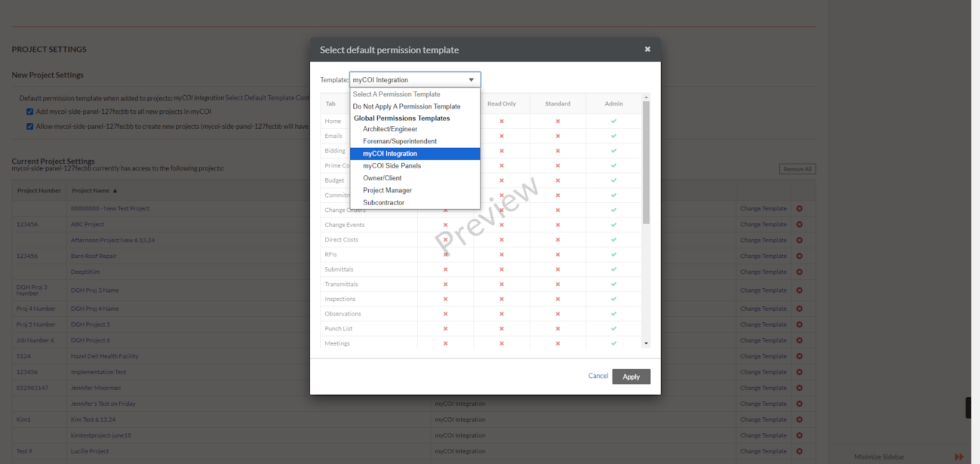Remove DGH Project 6 using red icon
The width and height of the screenshot is (980, 464).
coord(799,340)
